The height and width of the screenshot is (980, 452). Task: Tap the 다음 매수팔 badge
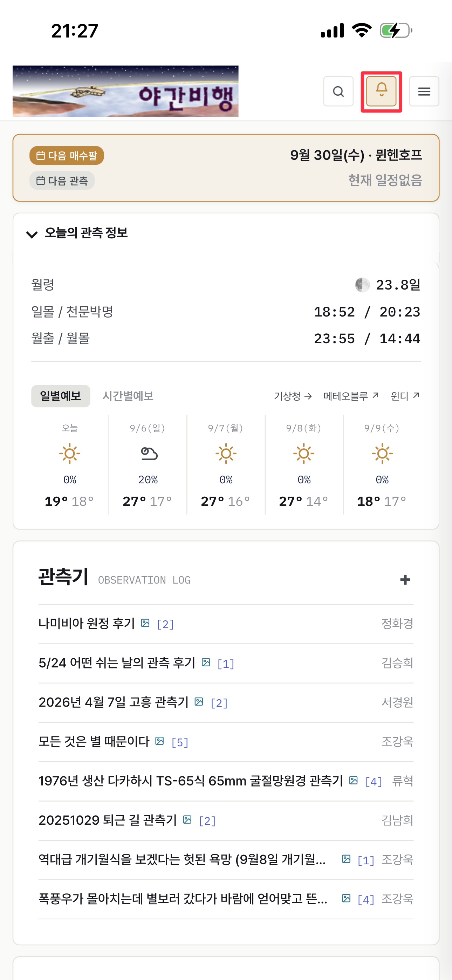click(67, 156)
